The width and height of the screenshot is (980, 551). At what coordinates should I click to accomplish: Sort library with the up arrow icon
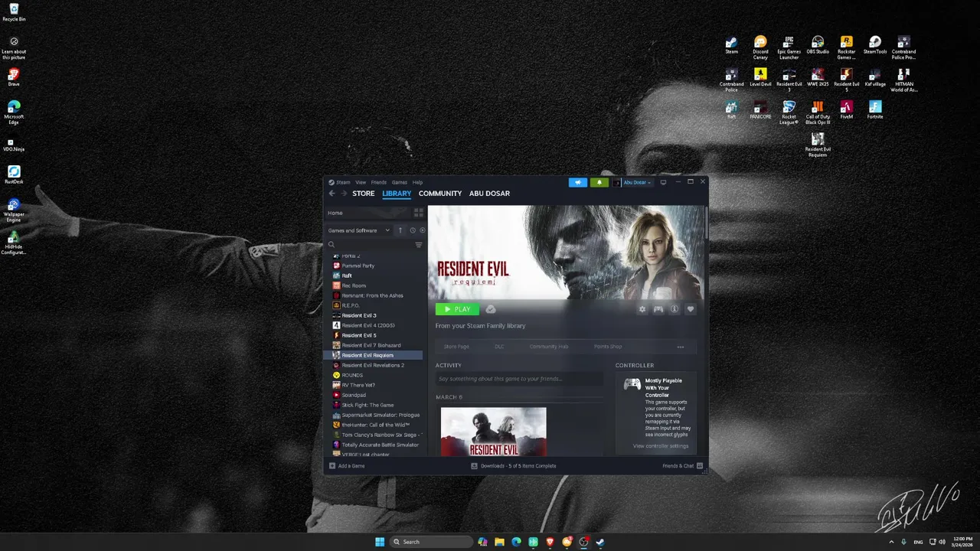click(400, 230)
